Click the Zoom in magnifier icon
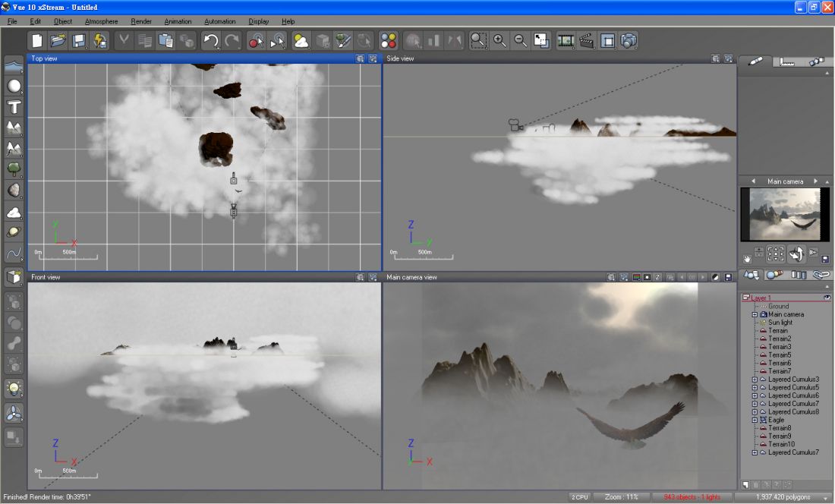The image size is (835, 504). 499,41
